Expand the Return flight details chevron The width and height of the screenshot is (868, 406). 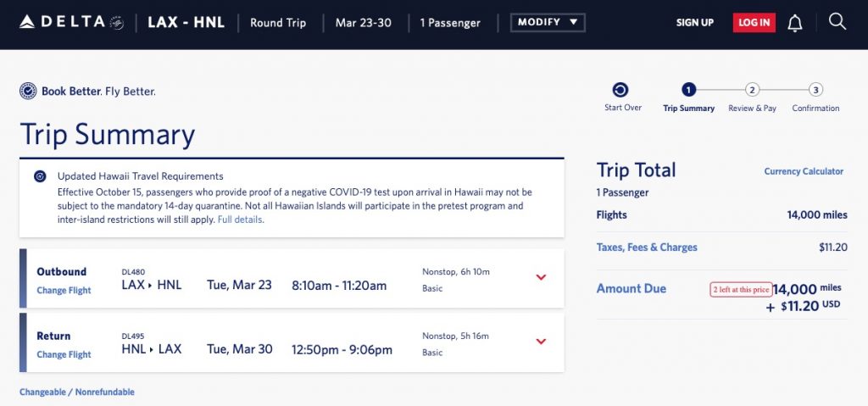[542, 342]
